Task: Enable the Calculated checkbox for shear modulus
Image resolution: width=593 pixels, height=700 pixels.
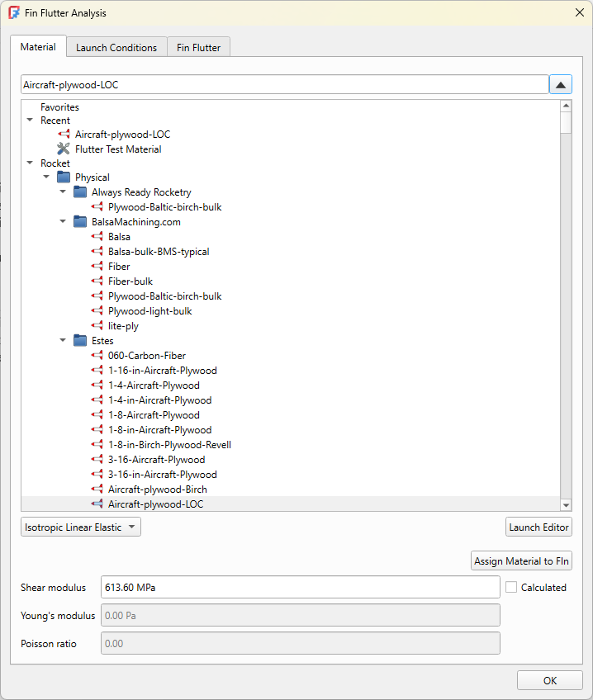Action: [x=511, y=587]
